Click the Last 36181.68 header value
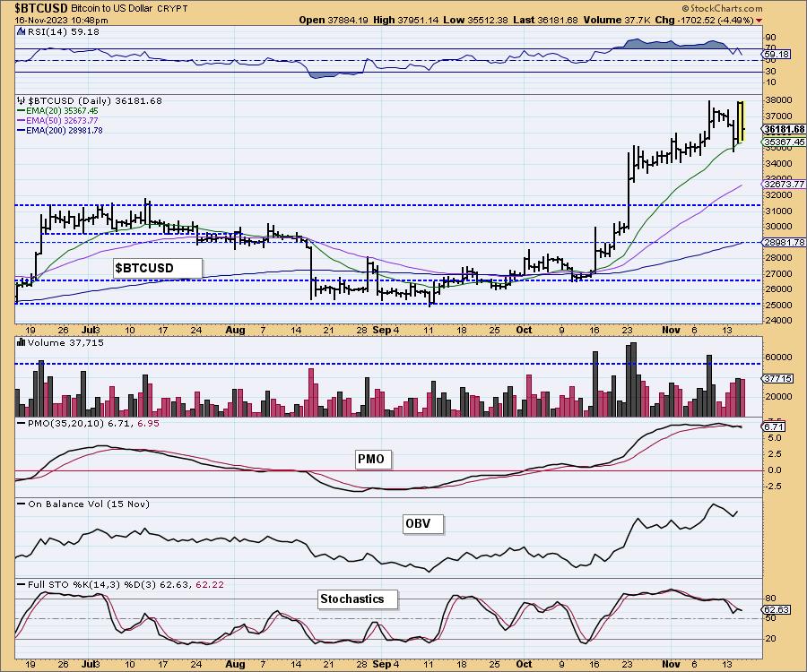The width and height of the screenshot is (807, 672). point(546,20)
